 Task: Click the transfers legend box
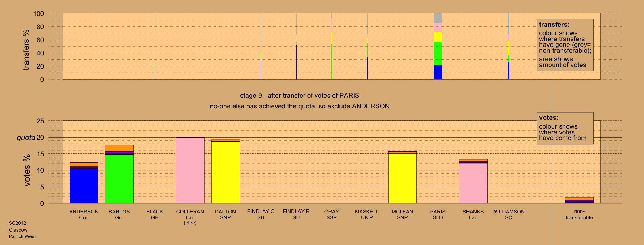pyautogui.click(x=565, y=45)
